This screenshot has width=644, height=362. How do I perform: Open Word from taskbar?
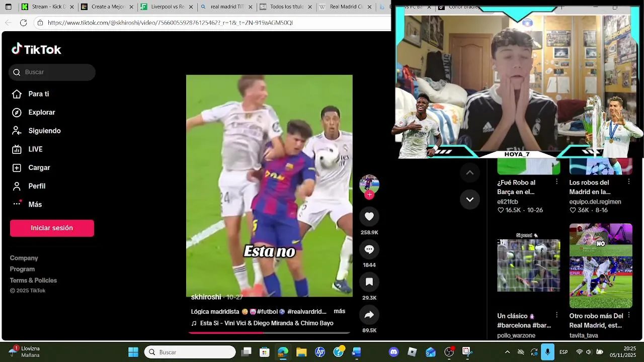tap(357, 352)
